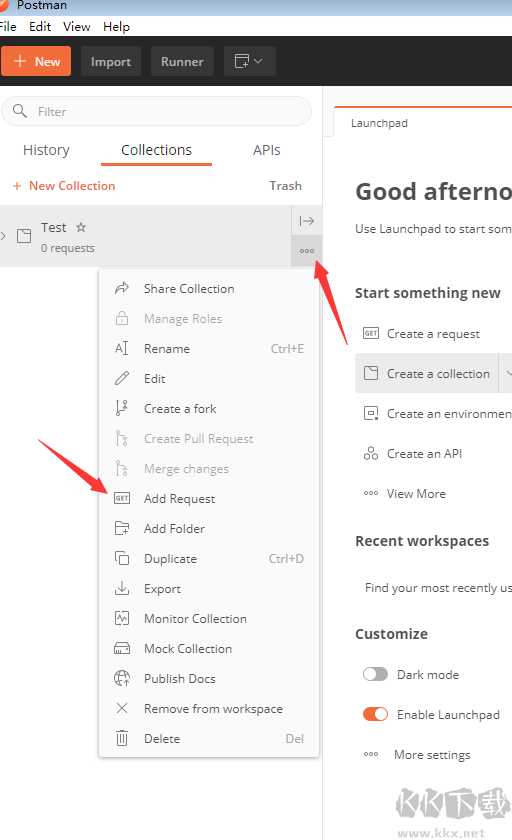Switch to the History tab
This screenshot has height=840, width=512.
46,150
